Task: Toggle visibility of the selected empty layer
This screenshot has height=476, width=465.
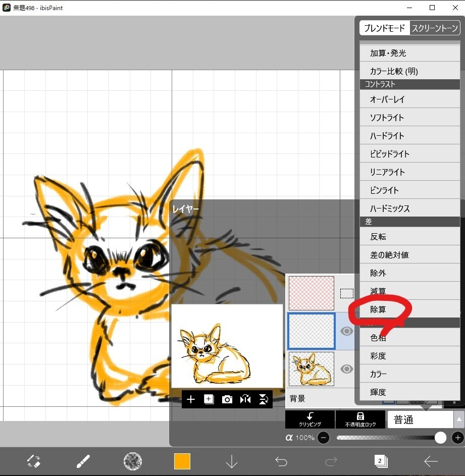Action: click(346, 331)
